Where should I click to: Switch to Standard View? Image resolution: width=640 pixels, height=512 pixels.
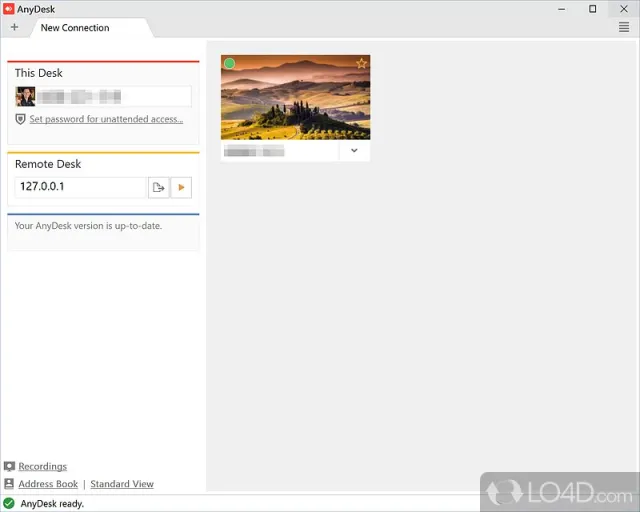click(122, 484)
